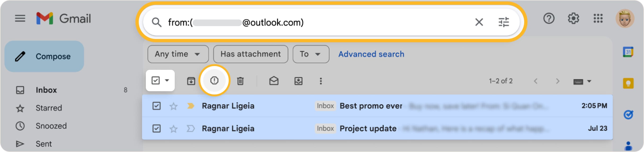This screenshot has height=152, width=644.
Task: Click the Compose button
Action: click(x=44, y=56)
